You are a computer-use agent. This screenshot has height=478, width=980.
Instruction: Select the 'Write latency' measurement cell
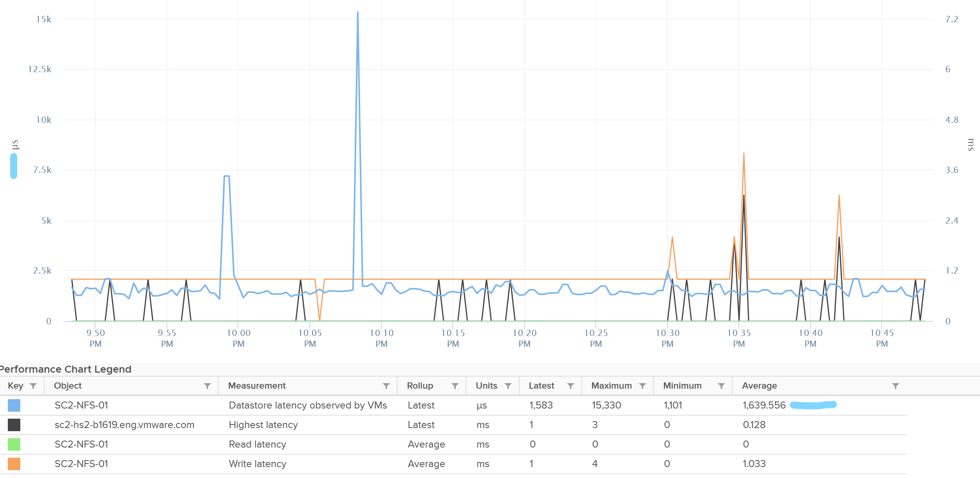[257, 464]
